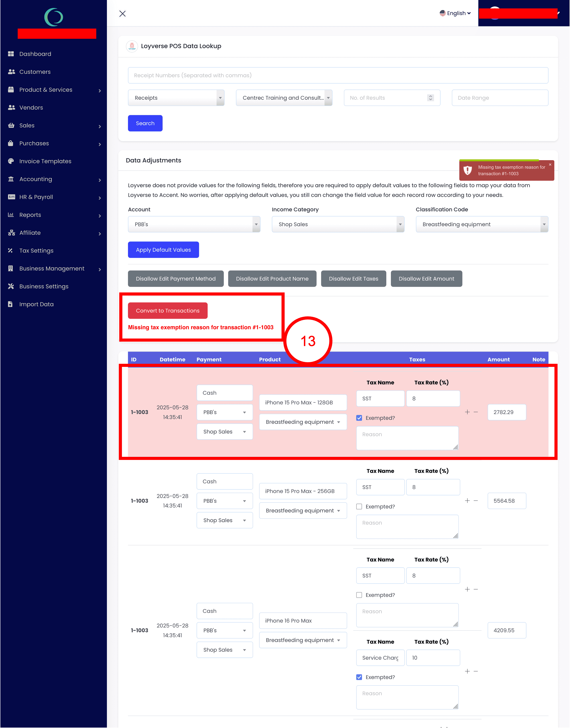Close the sidebar with the X icon

[x=122, y=14]
